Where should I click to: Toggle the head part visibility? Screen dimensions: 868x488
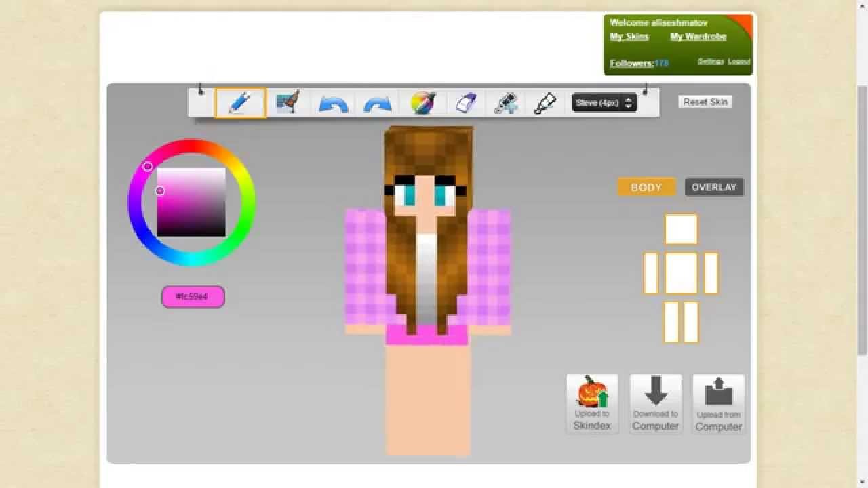pos(681,229)
